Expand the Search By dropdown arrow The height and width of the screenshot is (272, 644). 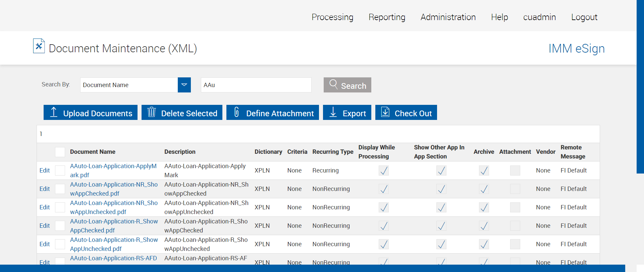coord(184,85)
